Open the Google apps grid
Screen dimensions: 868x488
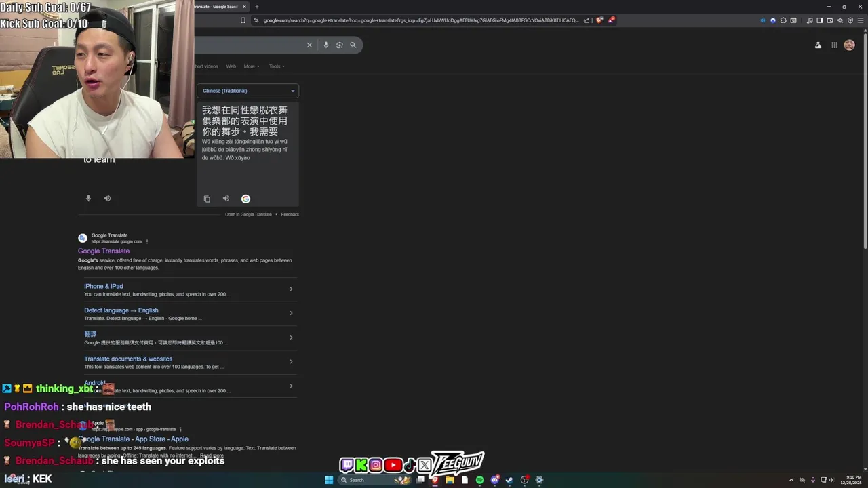(x=834, y=45)
